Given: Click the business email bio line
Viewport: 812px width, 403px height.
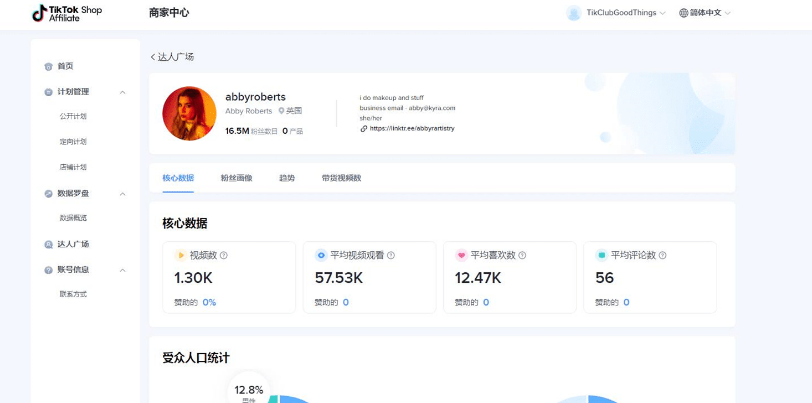Looking at the screenshot, I should pyautogui.click(x=408, y=108).
